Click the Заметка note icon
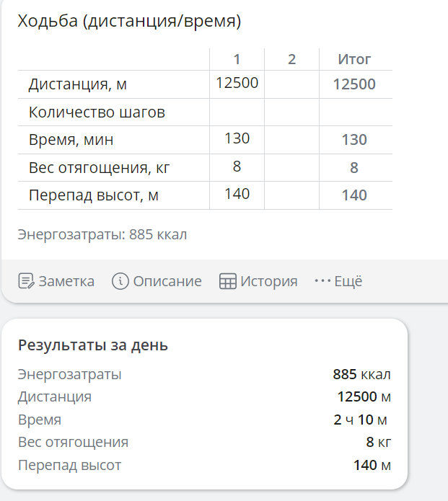The height and width of the screenshot is (501, 448). coord(26,281)
